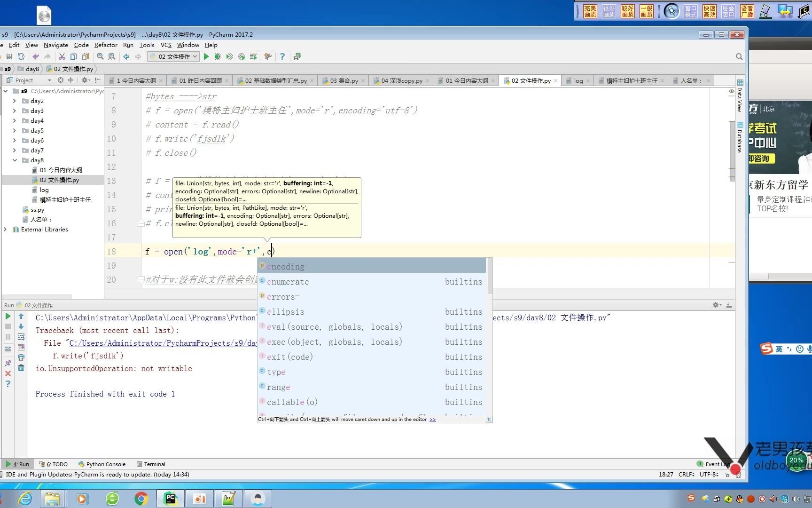Open Find with magnifier icon
Viewport: 812px width, 508px height.
pos(100,56)
